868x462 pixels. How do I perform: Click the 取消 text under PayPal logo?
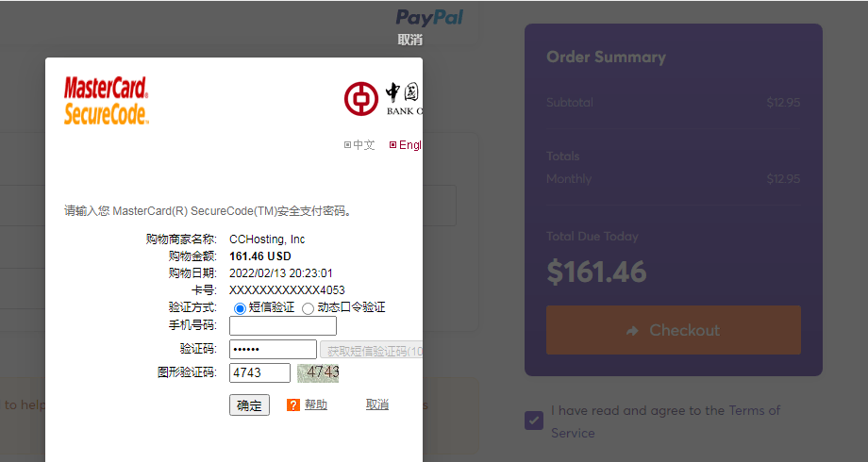pos(410,40)
